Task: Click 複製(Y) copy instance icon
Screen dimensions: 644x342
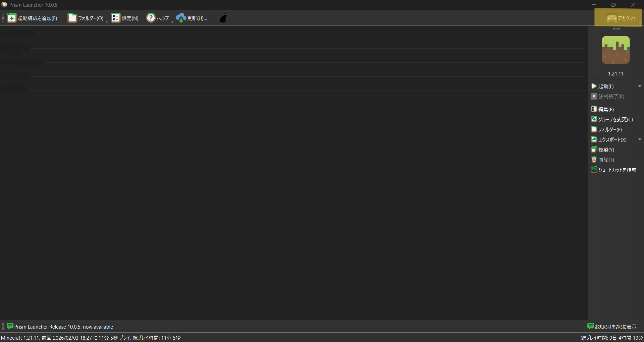Action: point(594,150)
